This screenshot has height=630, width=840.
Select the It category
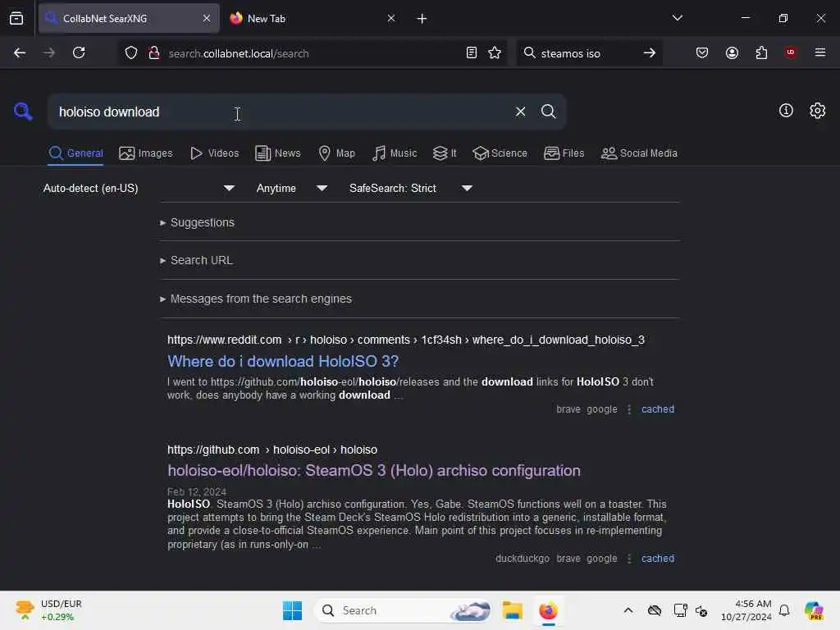tap(445, 153)
